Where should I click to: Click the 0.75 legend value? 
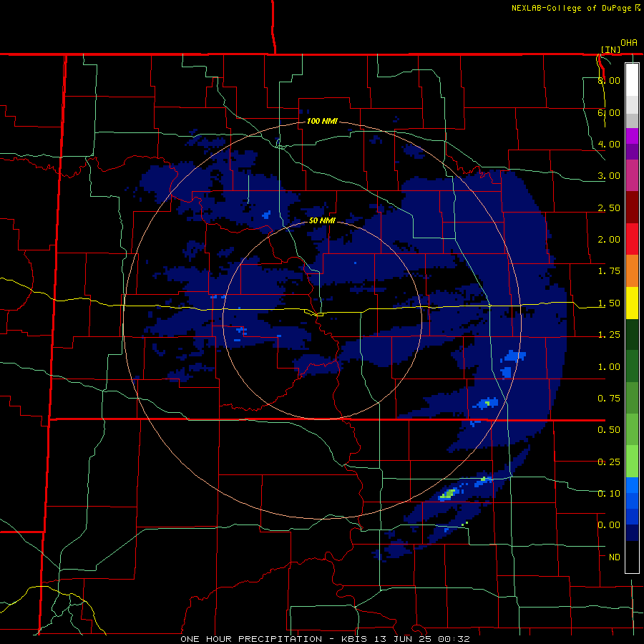pyautogui.click(x=609, y=399)
